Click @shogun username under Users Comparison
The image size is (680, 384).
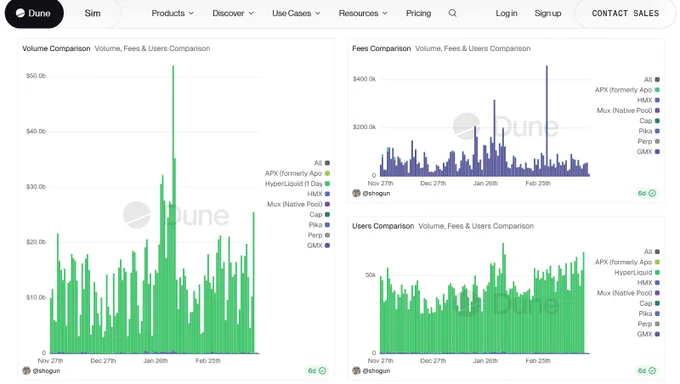(376, 371)
